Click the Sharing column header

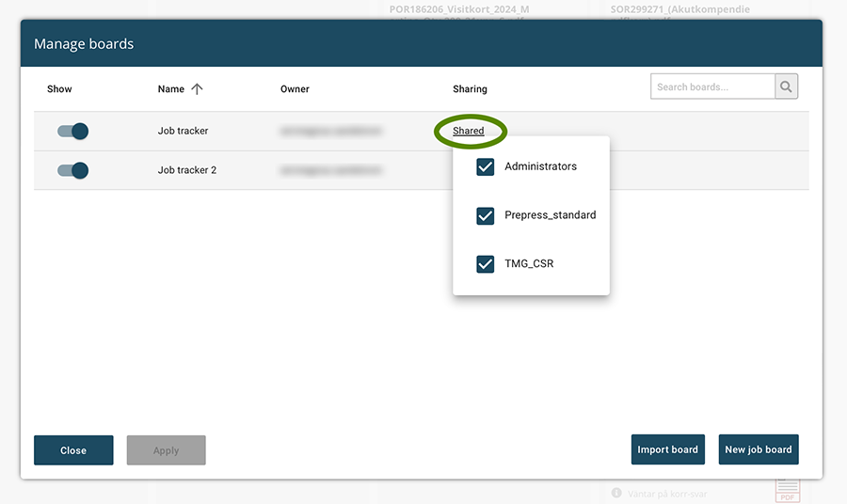[x=470, y=89]
